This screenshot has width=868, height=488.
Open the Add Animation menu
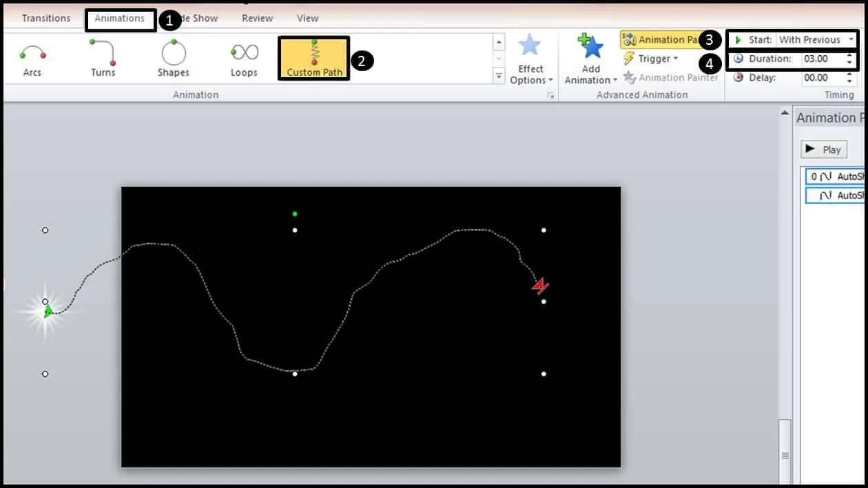click(590, 60)
